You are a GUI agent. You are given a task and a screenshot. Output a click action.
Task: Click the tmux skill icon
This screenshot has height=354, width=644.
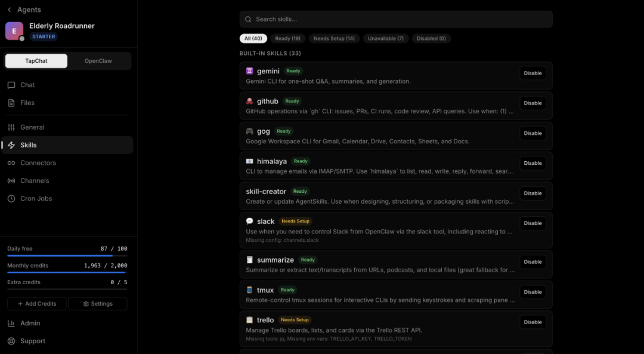coord(249,290)
